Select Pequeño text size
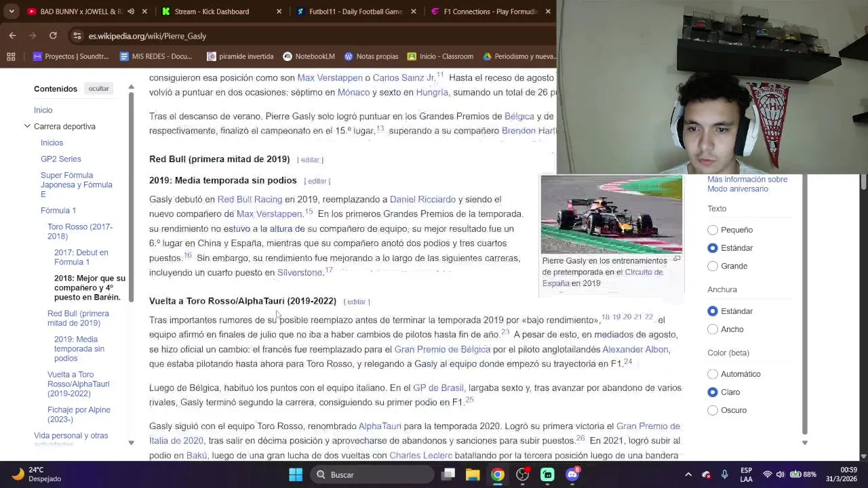Image resolution: width=868 pixels, height=488 pixels. tap(713, 230)
